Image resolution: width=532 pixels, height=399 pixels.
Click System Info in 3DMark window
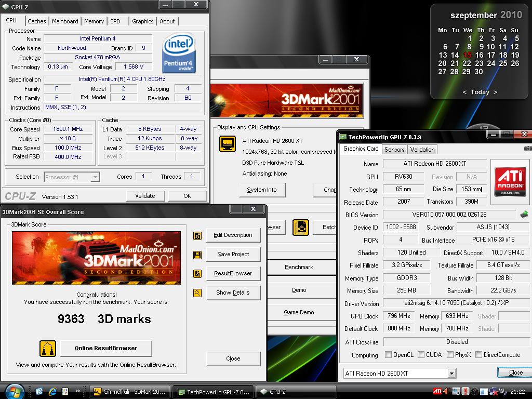tap(262, 190)
